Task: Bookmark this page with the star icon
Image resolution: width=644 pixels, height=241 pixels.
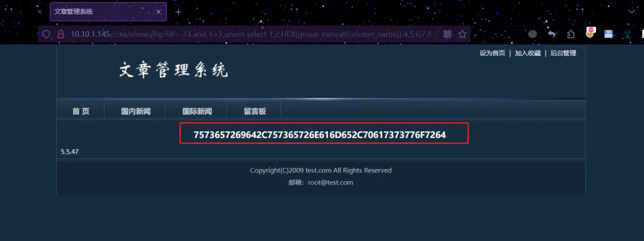Action: 462,34
